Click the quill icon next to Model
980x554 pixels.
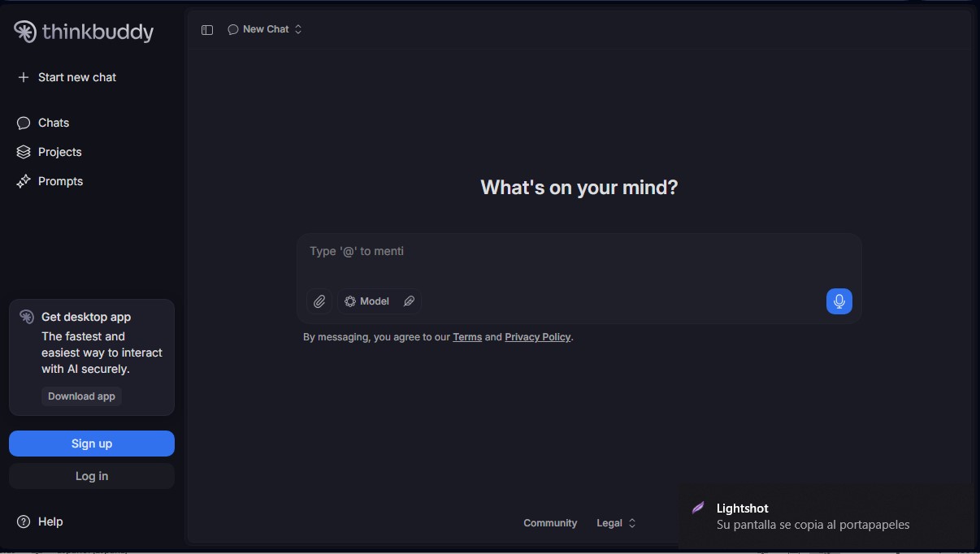(410, 301)
